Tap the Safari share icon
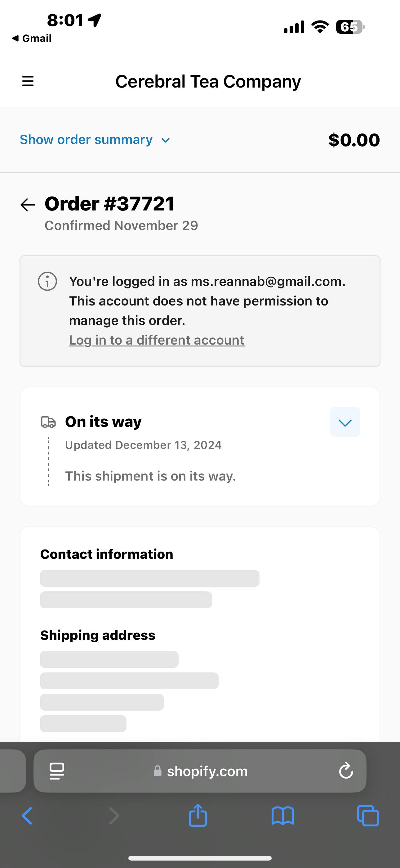 pos(198,816)
